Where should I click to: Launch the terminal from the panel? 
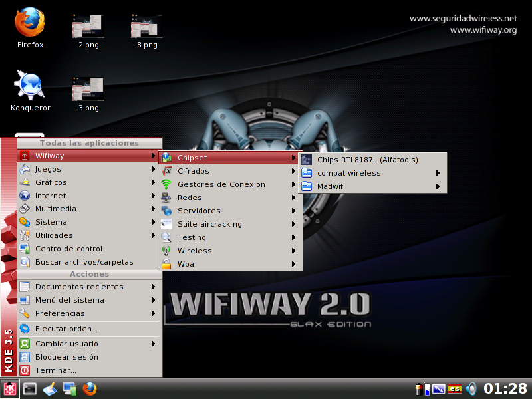(x=29, y=389)
